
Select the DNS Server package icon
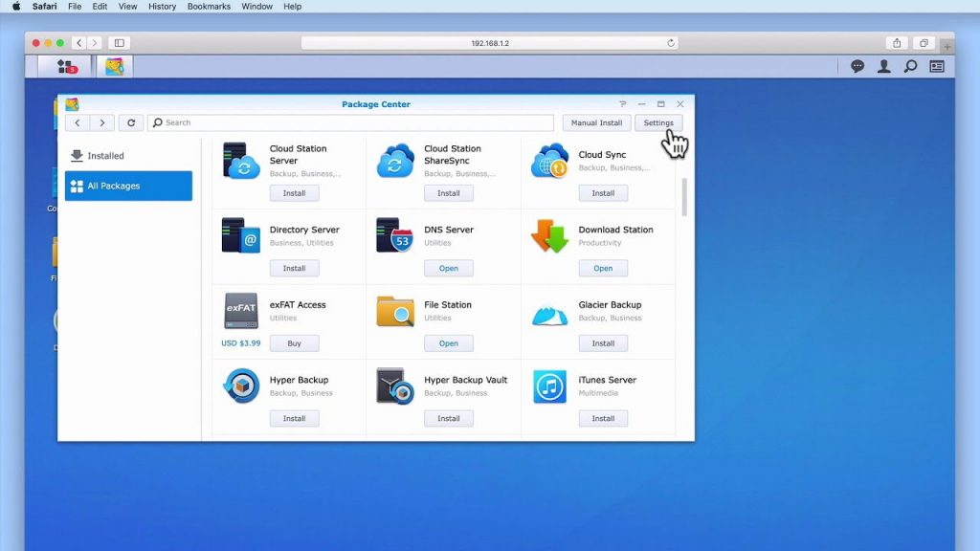(x=395, y=235)
